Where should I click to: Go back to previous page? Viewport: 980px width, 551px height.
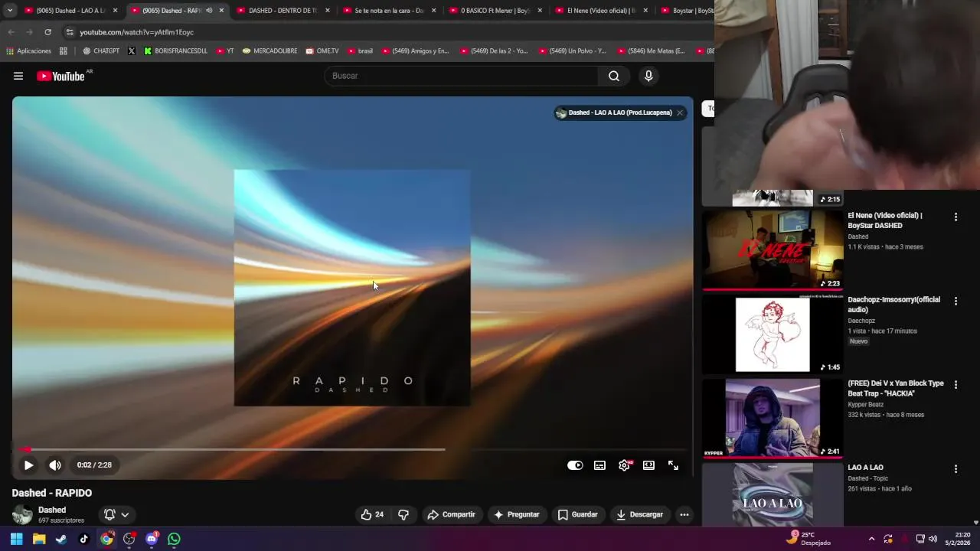tap(11, 32)
